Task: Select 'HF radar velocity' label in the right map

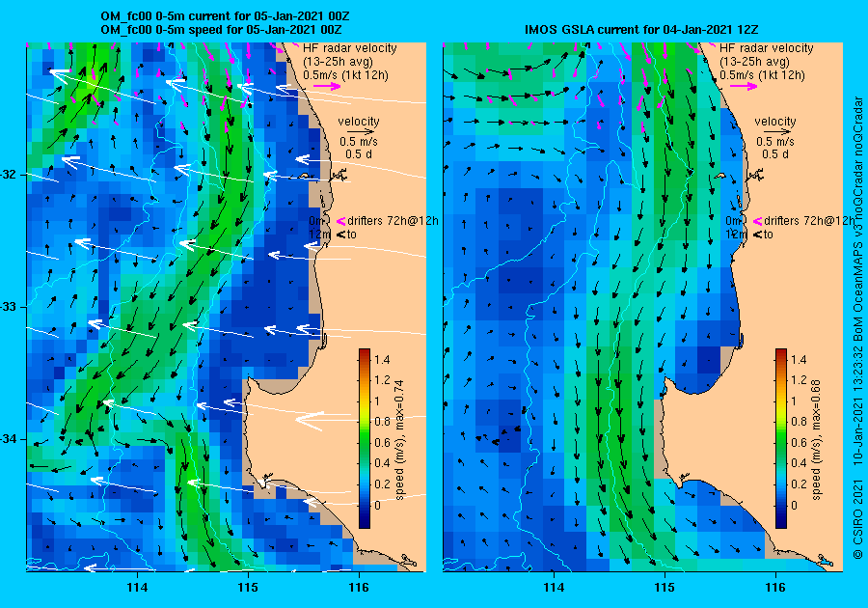Action: (x=766, y=48)
